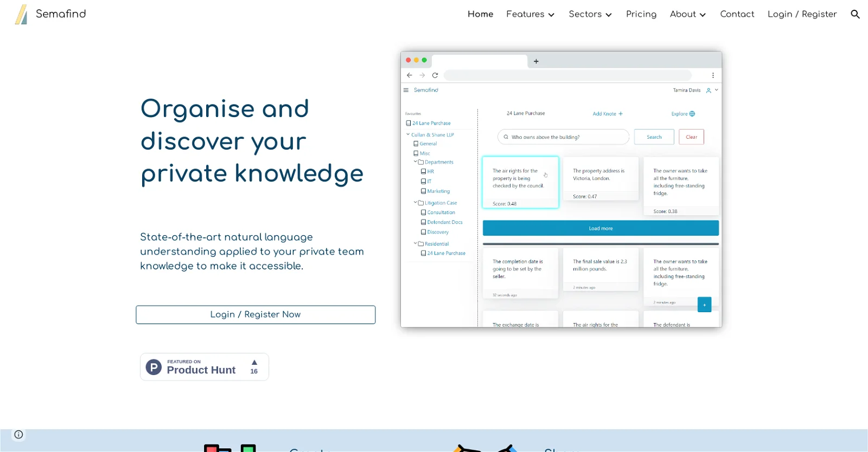Image resolution: width=868 pixels, height=452 pixels.
Task: Click the Product Hunt upvote triangle
Action: pos(254,362)
